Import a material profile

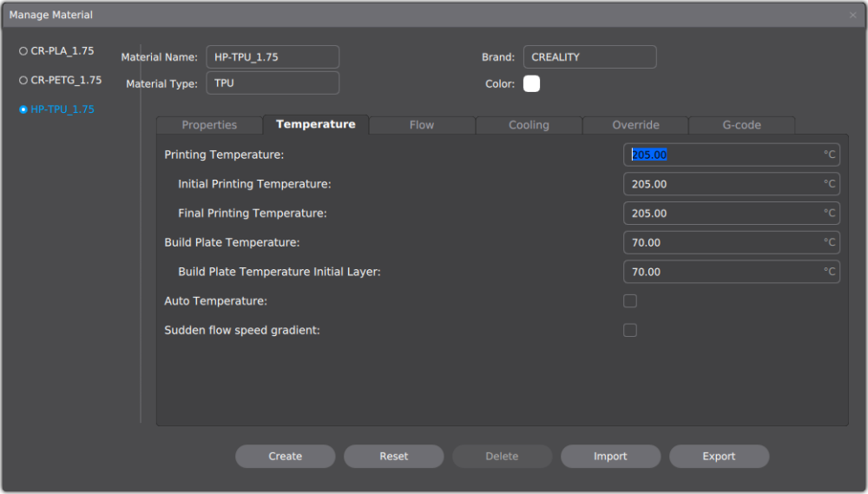pyautogui.click(x=610, y=457)
